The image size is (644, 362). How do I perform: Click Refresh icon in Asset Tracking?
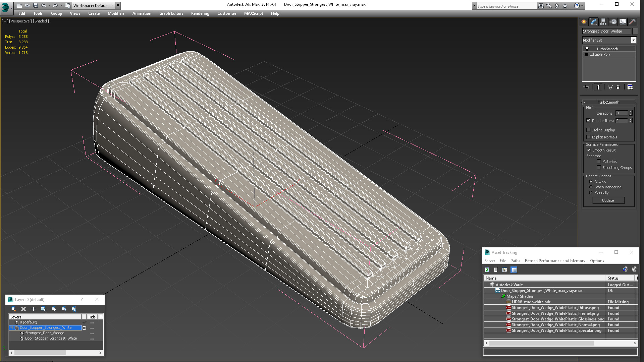[487, 270]
